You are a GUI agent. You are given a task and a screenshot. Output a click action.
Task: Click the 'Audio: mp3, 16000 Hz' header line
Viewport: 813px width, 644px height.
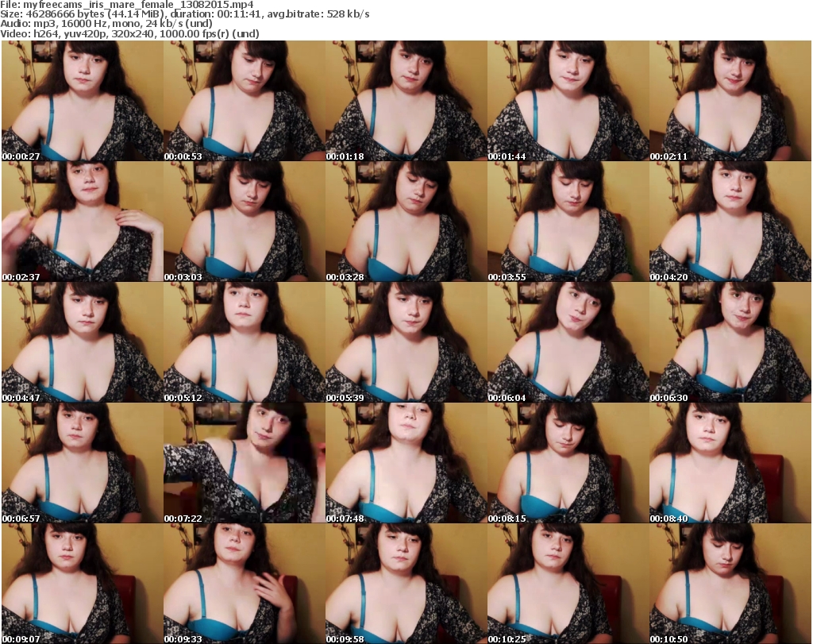click(x=106, y=24)
